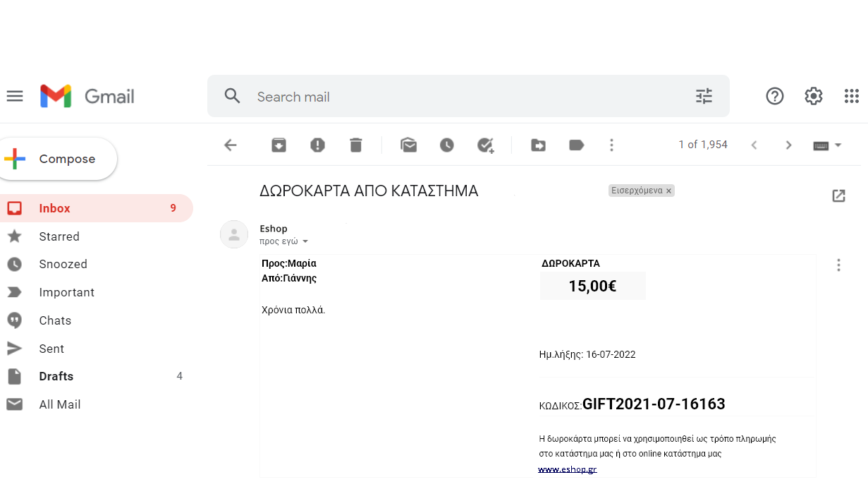Viewport: 868px width, 494px height.
Task: Open the Labels icon in toolbar
Action: [x=576, y=145]
